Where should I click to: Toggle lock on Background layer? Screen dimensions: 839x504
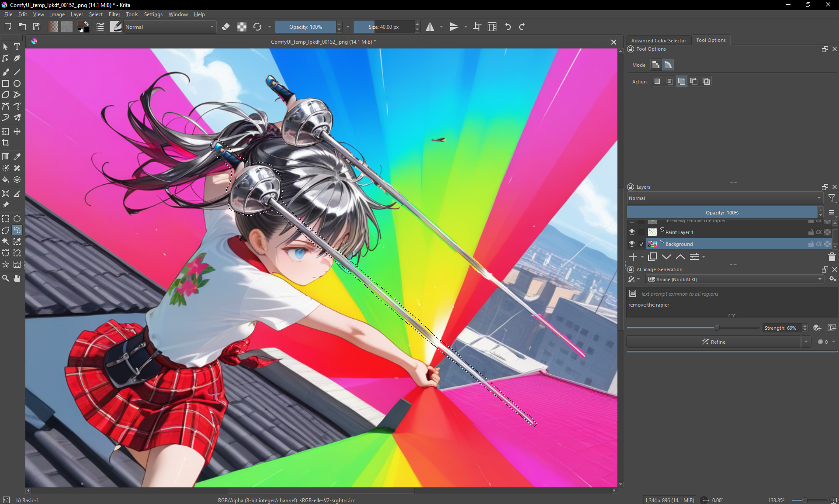tap(811, 244)
